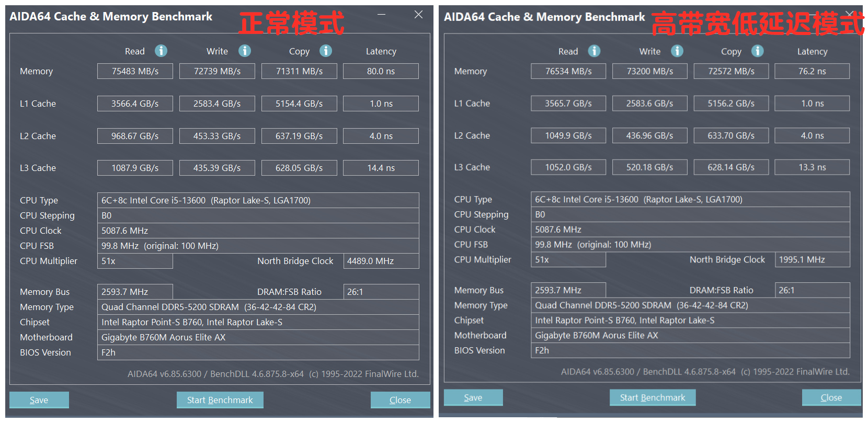This screenshot has height=423, width=868.
Task: Click the 3565.7 GB/s L1 read value
Action: click(x=568, y=104)
